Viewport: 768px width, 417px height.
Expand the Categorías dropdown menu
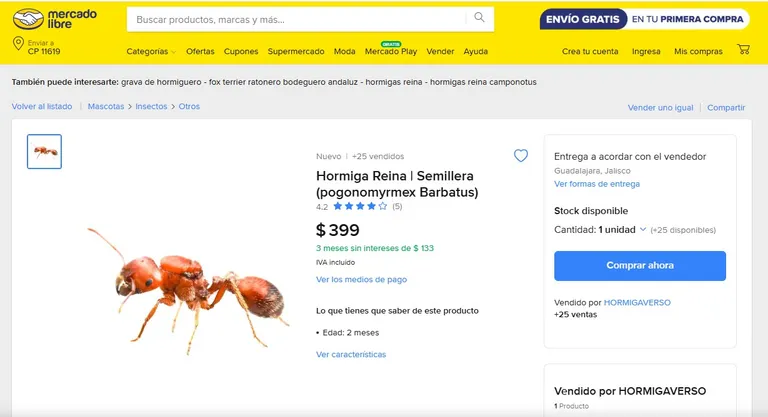click(151, 51)
